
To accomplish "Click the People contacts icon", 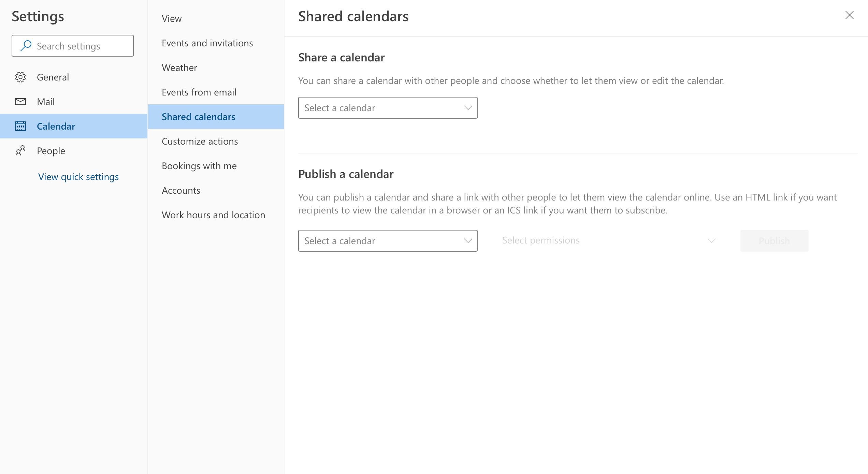I will [20, 151].
